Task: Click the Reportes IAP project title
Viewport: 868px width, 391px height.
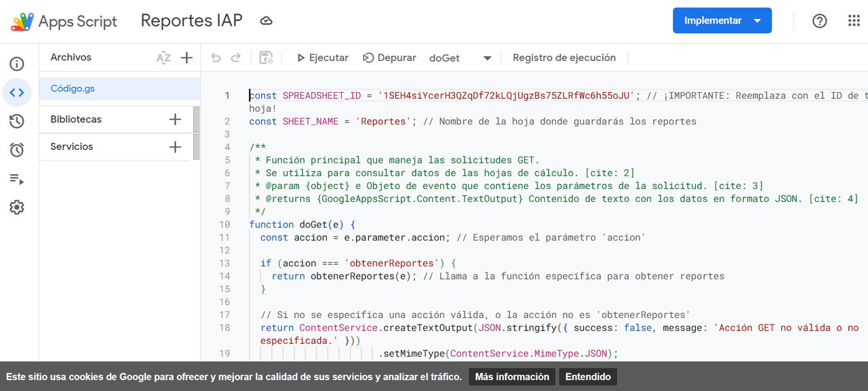Action: pos(191,20)
